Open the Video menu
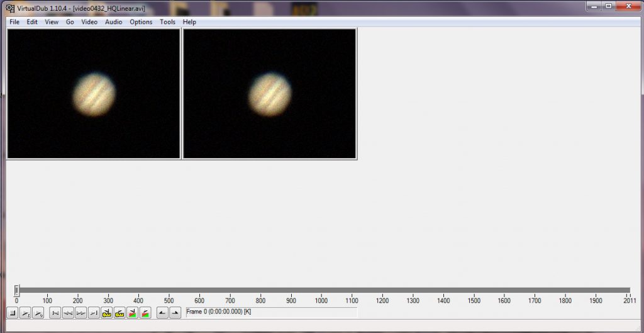The width and height of the screenshot is (644, 333). coord(89,22)
